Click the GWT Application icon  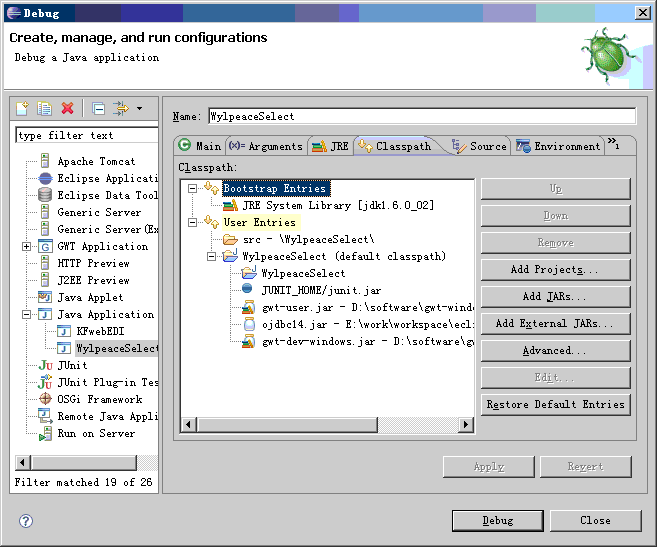point(45,246)
